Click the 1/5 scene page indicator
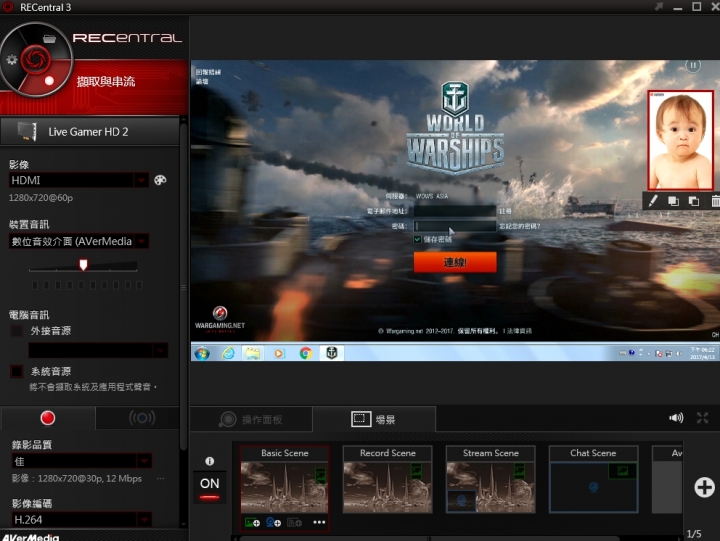This screenshot has width=720, height=541. click(x=694, y=534)
